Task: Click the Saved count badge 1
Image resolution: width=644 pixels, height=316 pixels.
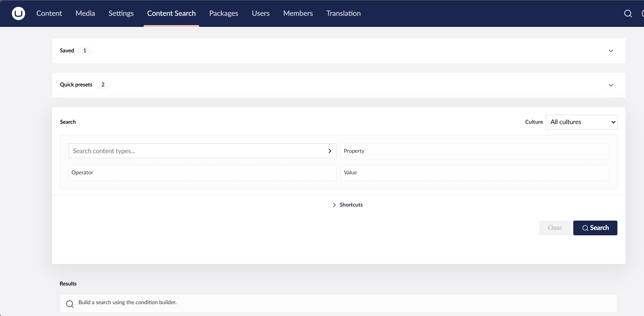Action: (x=85, y=51)
